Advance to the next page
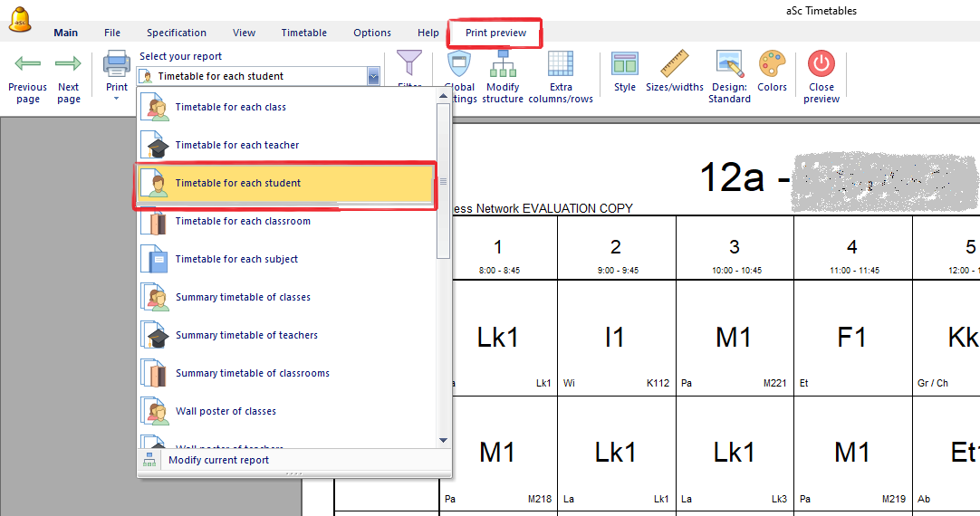Screen dimensions: 980x516 69,76
